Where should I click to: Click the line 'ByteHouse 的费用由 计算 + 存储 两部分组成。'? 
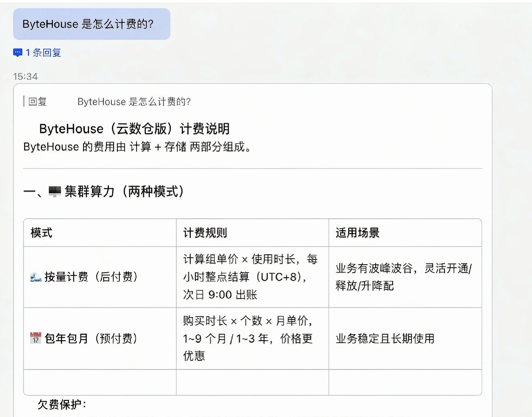tap(137, 147)
